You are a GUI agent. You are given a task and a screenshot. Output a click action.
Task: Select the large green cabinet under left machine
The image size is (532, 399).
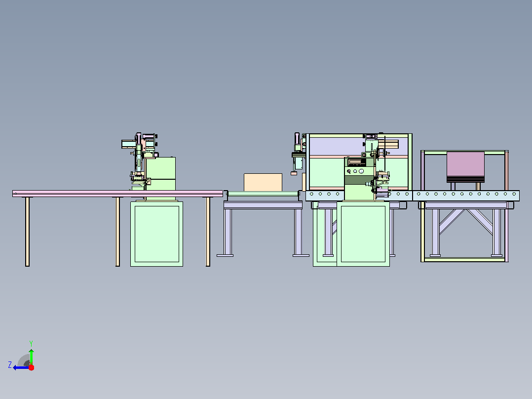pos(157,234)
